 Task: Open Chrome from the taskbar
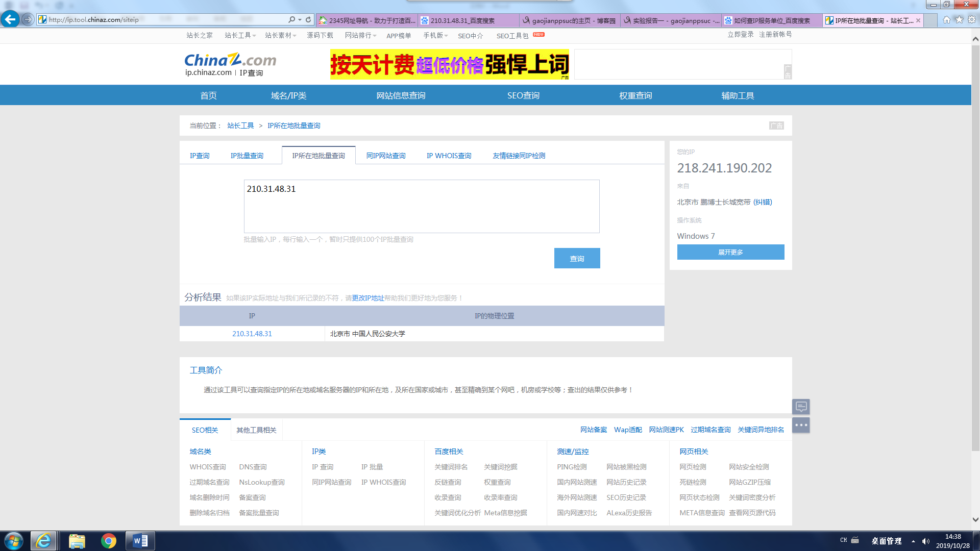click(x=108, y=541)
